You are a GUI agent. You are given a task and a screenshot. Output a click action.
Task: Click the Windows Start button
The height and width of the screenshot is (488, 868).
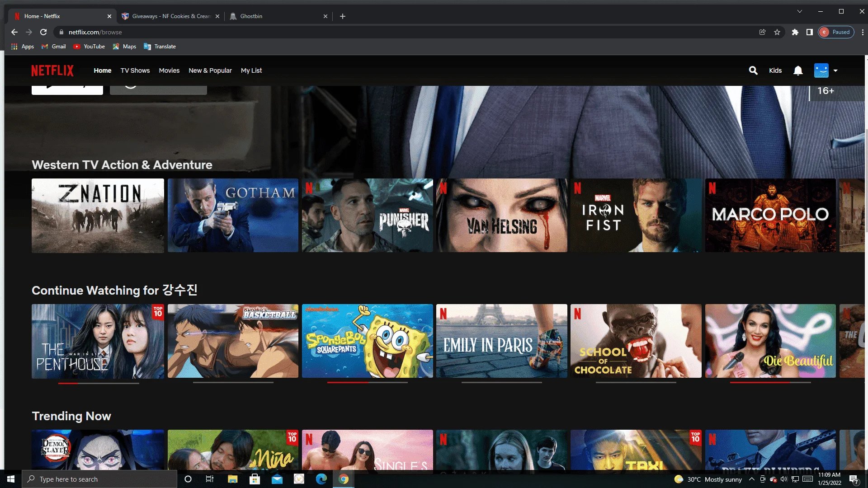coord(11,479)
